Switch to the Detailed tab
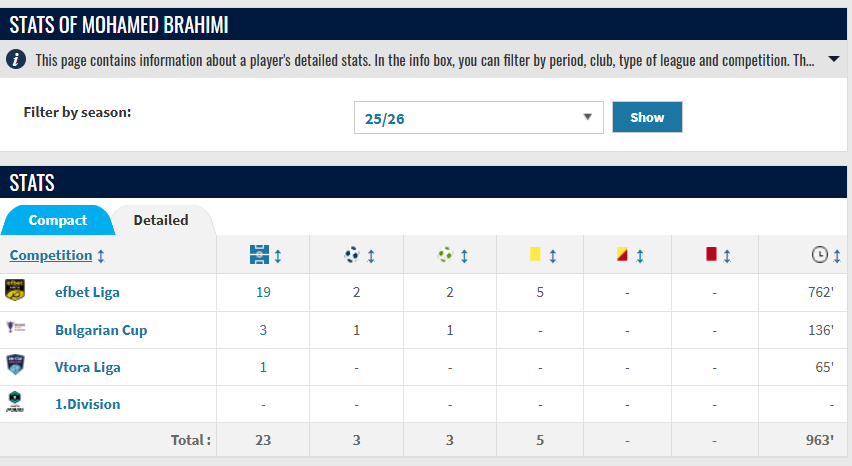 (x=161, y=220)
